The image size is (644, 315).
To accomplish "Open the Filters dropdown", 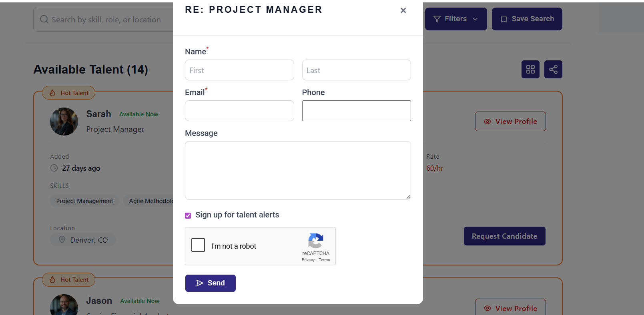I will tap(455, 19).
